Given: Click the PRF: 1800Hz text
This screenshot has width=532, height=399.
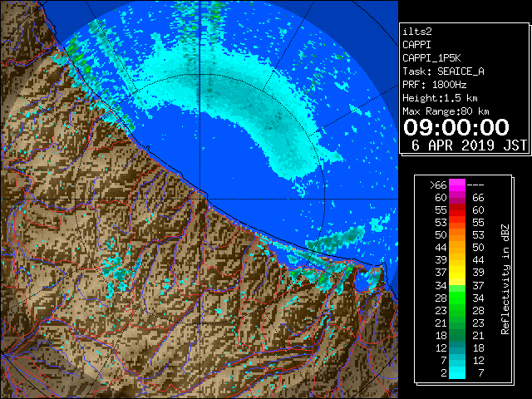Looking at the screenshot, I should click(x=435, y=85).
